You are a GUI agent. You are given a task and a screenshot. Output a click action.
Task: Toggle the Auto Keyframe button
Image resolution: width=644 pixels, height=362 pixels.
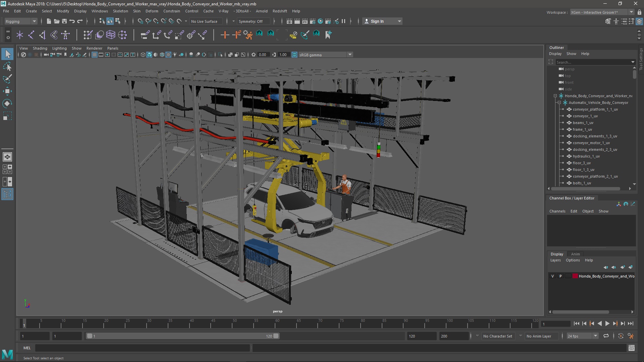(x=621, y=336)
